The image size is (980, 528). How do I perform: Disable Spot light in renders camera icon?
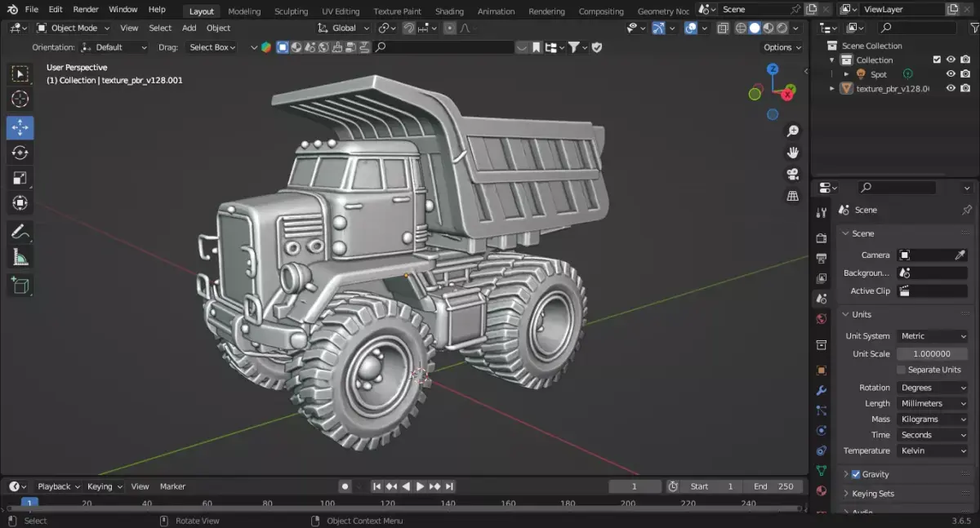point(965,74)
